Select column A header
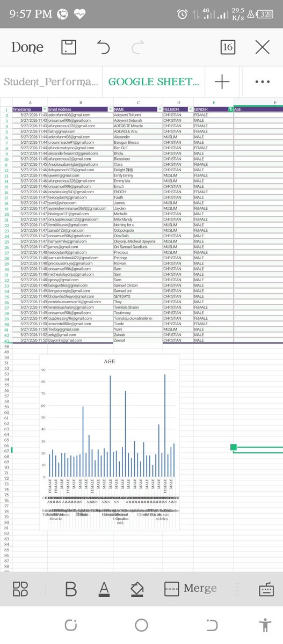This screenshot has width=283, height=644. [x=30, y=102]
